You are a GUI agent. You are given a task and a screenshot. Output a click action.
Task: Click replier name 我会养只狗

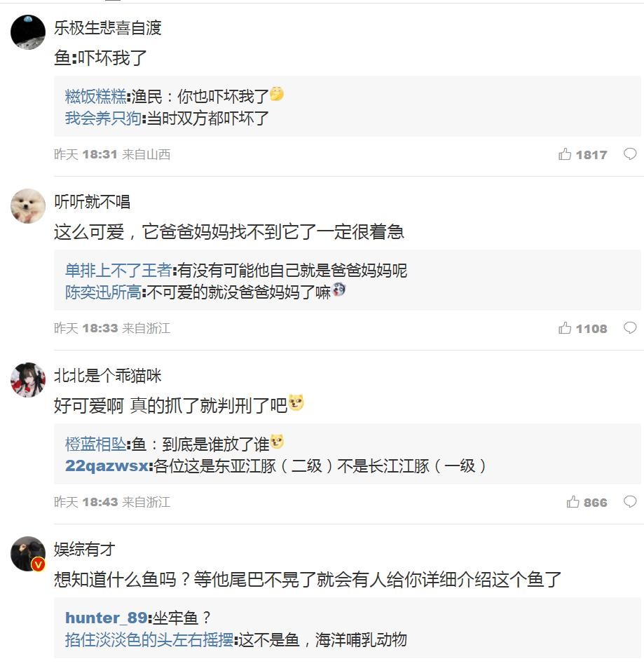[103, 118]
